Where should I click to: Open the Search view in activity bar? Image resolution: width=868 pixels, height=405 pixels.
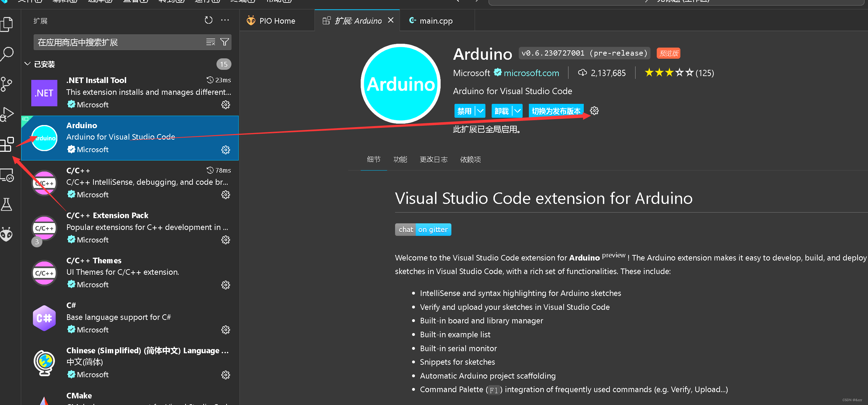coord(7,54)
